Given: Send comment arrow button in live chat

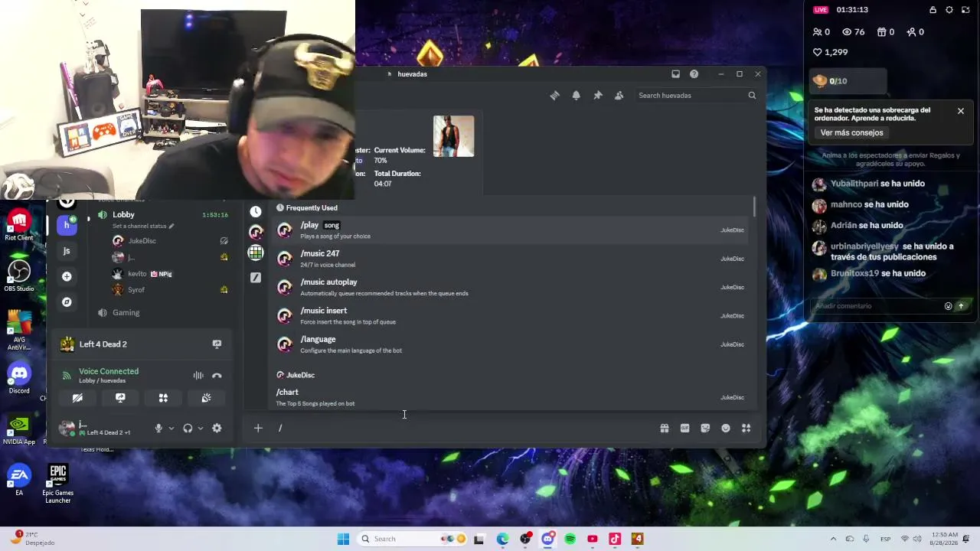Looking at the screenshot, I should pyautogui.click(x=961, y=306).
